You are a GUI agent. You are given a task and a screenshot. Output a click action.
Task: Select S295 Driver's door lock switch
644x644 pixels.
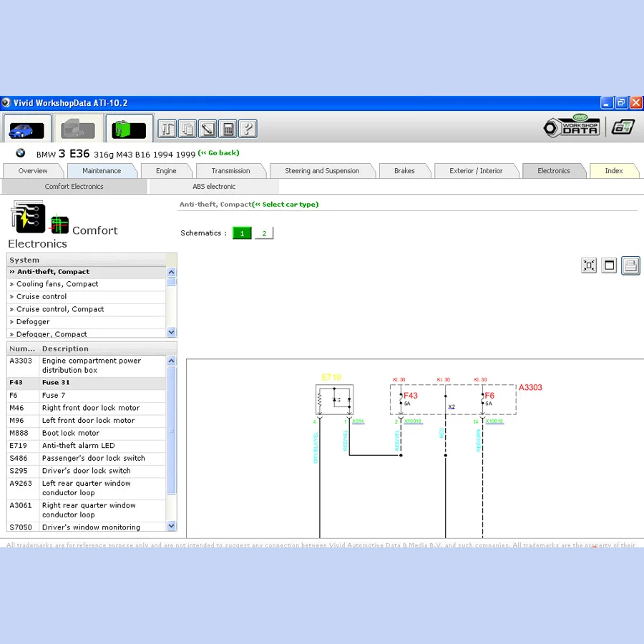pos(87,471)
